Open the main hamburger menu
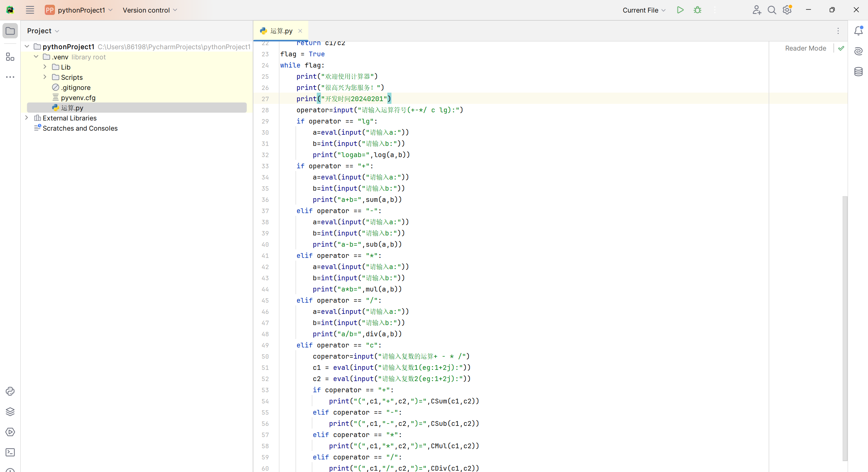868x472 pixels. (x=30, y=10)
